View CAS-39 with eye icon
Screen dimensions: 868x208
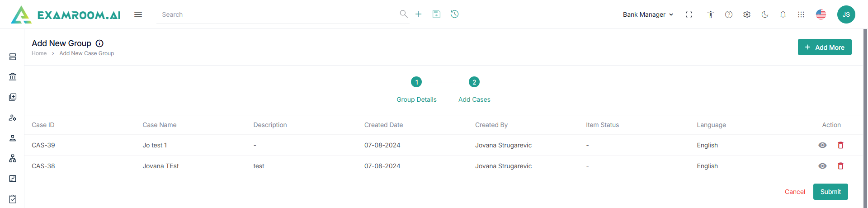pyautogui.click(x=822, y=145)
